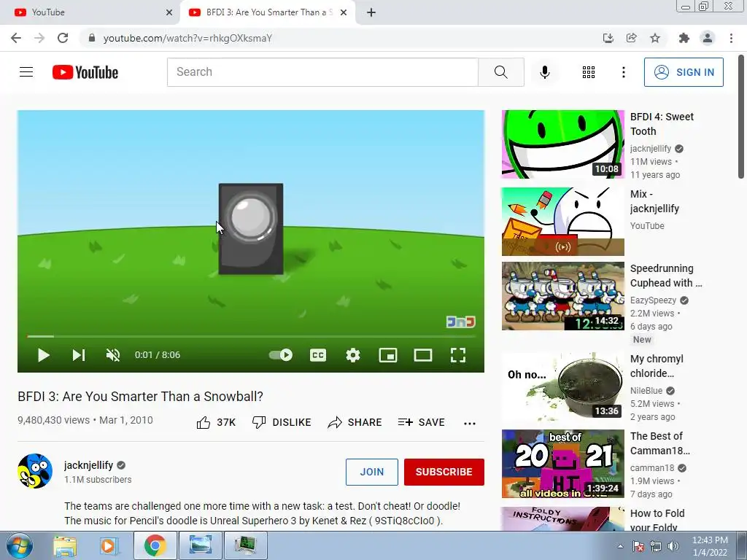This screenshot has height=560, width=747.
Task: Click the share page icon in address bar
Action: click(631, 38)
